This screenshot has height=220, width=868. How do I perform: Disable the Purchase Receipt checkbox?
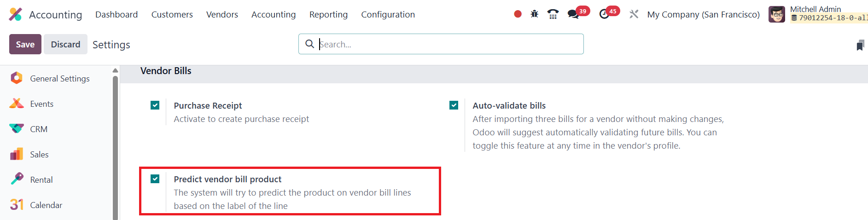tap(155, 105)
